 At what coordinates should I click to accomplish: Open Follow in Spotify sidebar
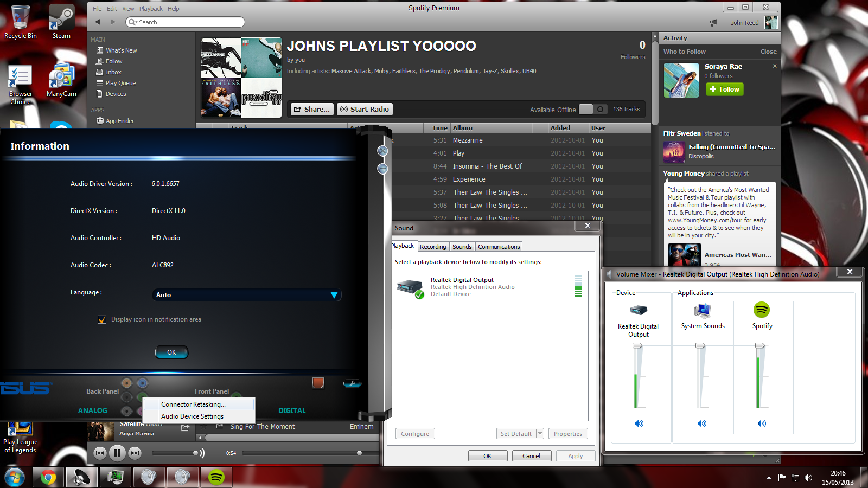[114, 61]
